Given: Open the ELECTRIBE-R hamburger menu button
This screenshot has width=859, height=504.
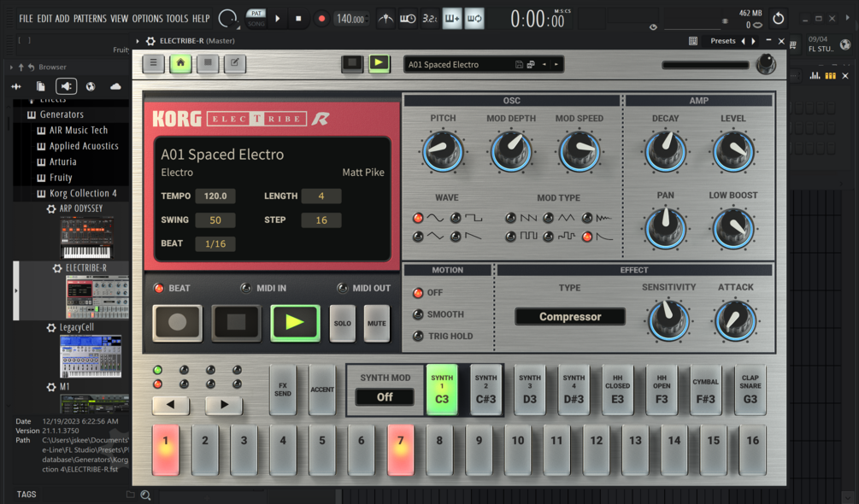Looking at the screenshot, I should 153,63.
